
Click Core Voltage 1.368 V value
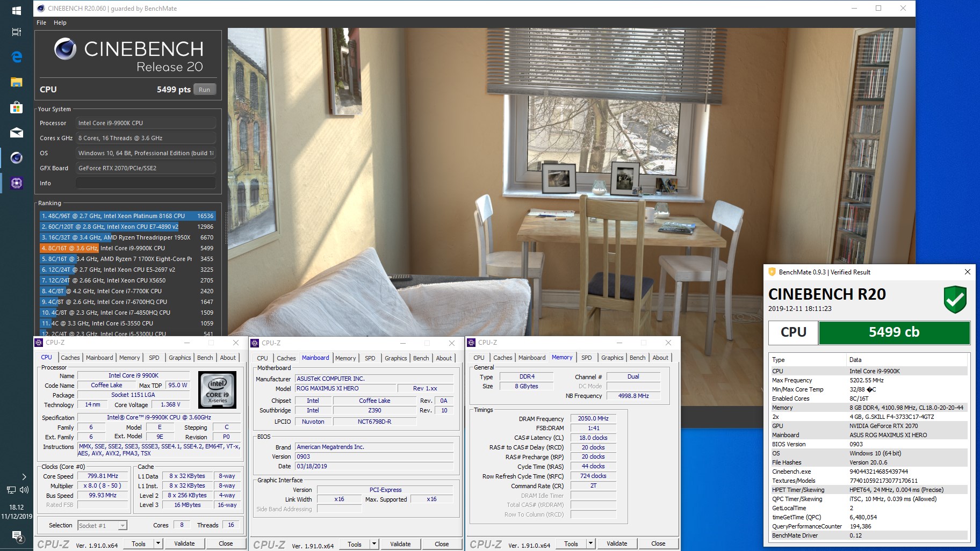click(170, 404)
